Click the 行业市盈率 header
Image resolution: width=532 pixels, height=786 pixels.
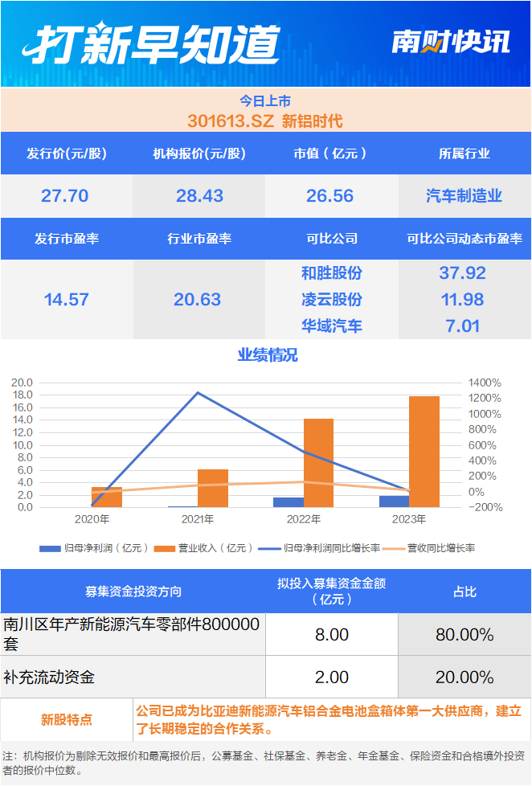[x=199, y=238]
